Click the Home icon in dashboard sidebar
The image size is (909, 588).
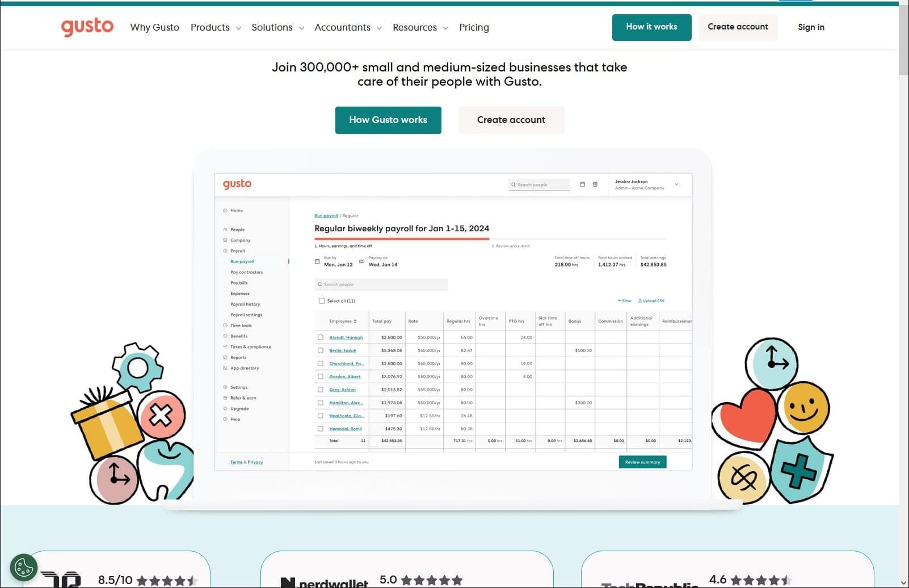click(x=225, y=210)
